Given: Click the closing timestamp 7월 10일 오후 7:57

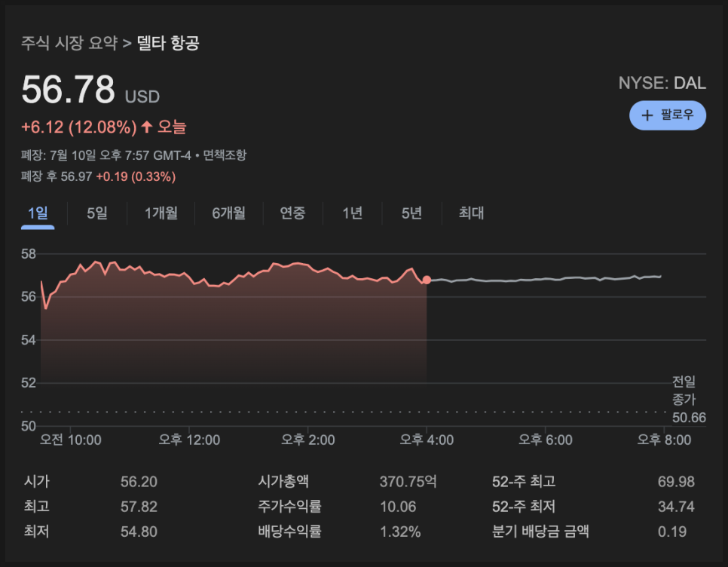Looking at the screenshot, I should pos(99,155).
